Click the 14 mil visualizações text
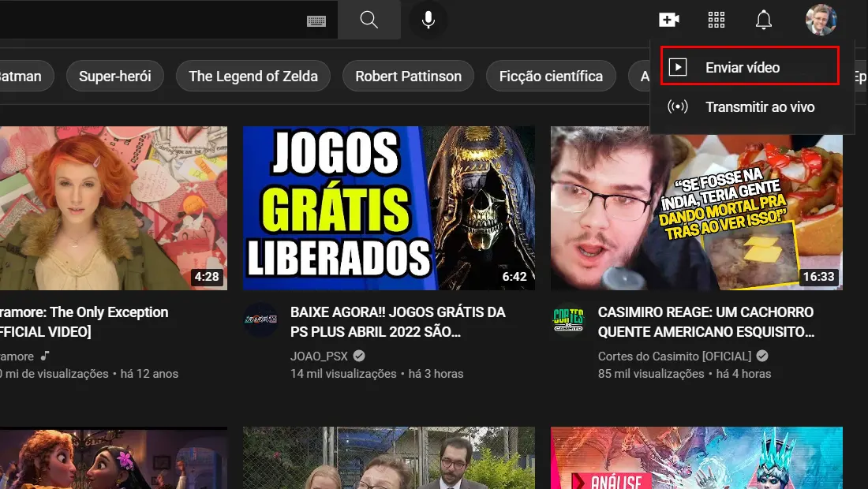868x489 pixels. [x=343, y=374]
